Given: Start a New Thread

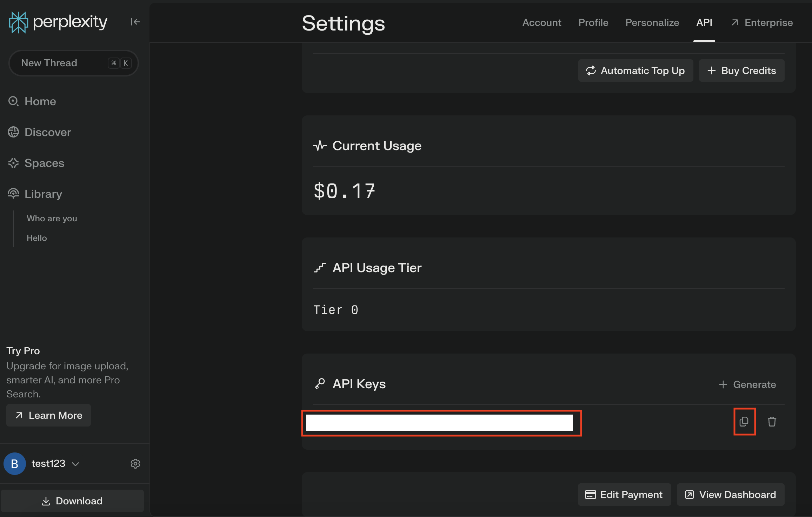Looking at the screenshot, I should tap(74, 63).
